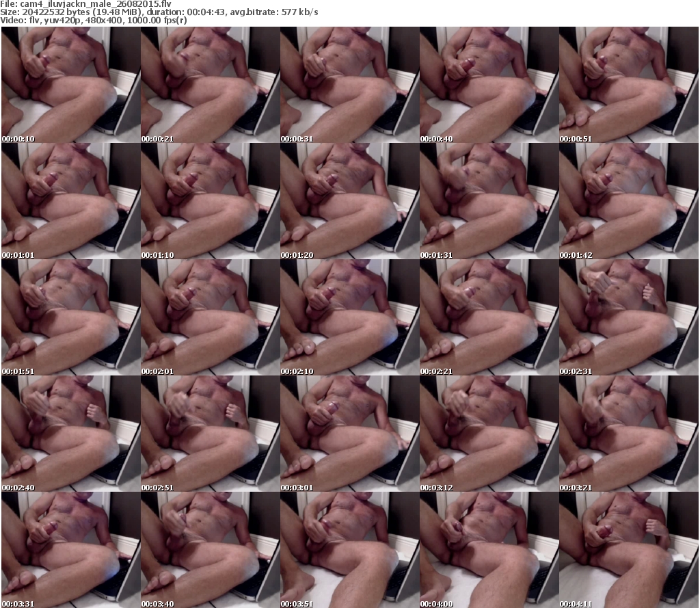Select the thumbnail stamped 00:03:12
Image resolution: width=700 pixels, height=608 pixels.
489,434
